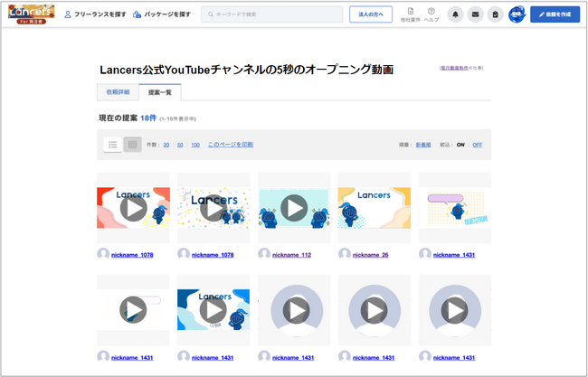Open the yellow-orange Lancers thumbnail

pos(375,208)
